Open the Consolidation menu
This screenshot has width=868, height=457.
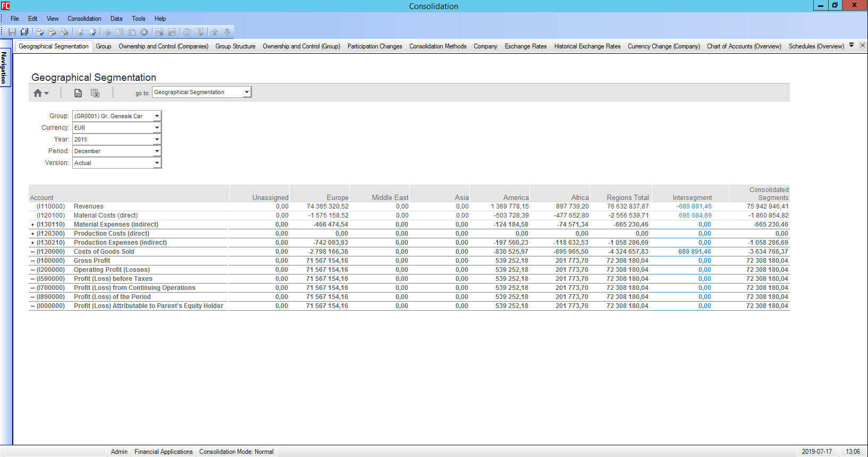point(84,19)
